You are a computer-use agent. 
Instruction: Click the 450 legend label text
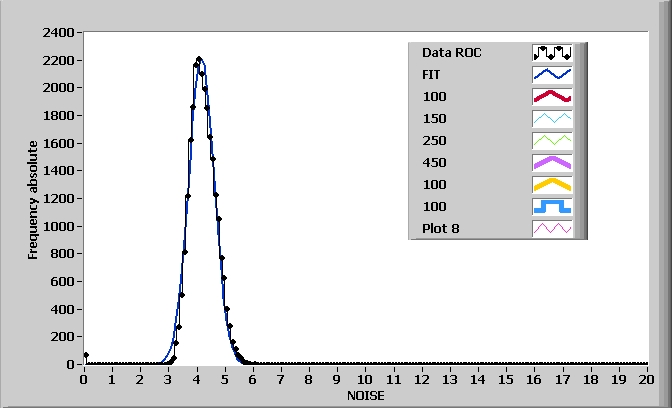434,162
